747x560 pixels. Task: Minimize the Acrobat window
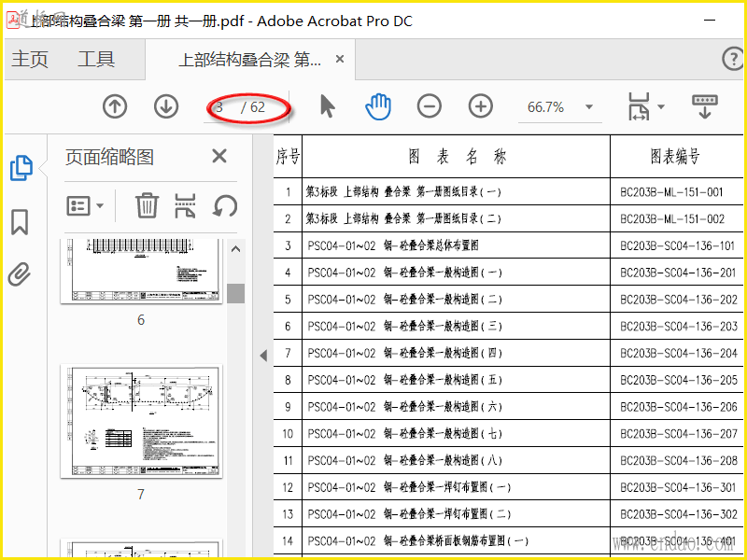(710, 21)
